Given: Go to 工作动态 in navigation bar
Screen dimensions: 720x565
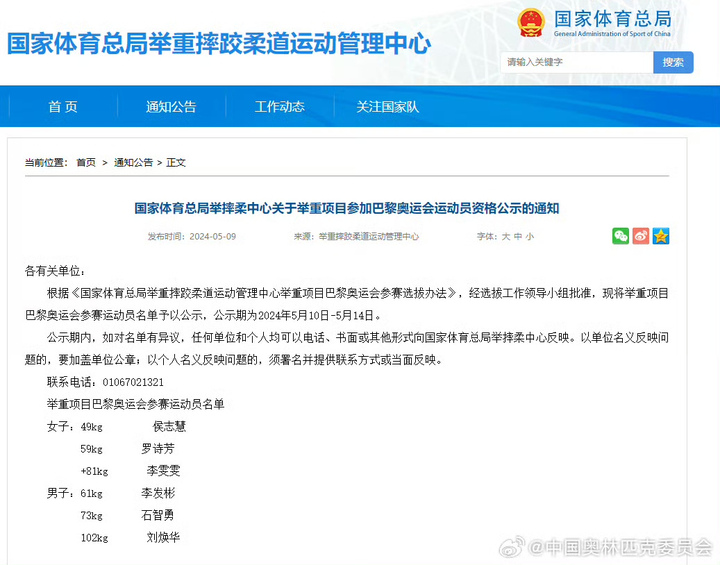Looking at the screenshot, I should [x=279, y=107].
